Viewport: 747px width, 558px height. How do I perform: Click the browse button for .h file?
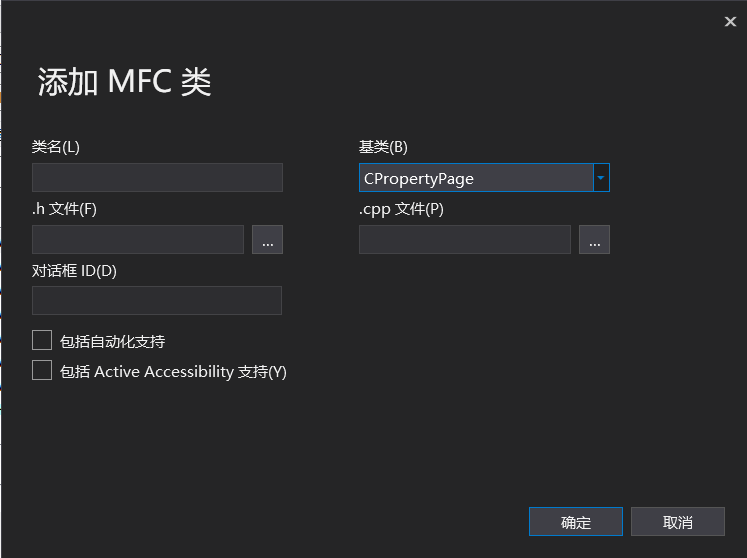point(267,240)
